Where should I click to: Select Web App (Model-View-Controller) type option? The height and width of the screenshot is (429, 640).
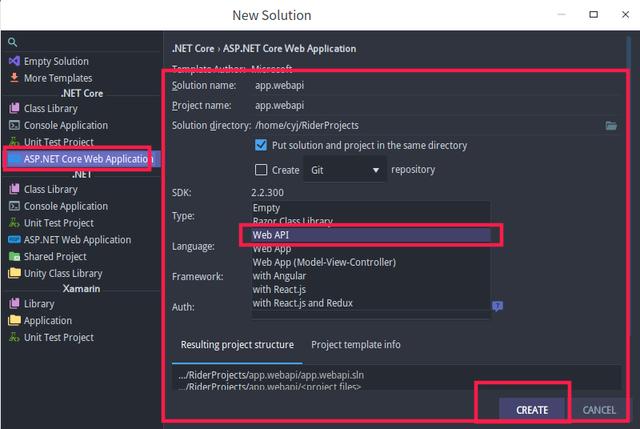(324, 262)
